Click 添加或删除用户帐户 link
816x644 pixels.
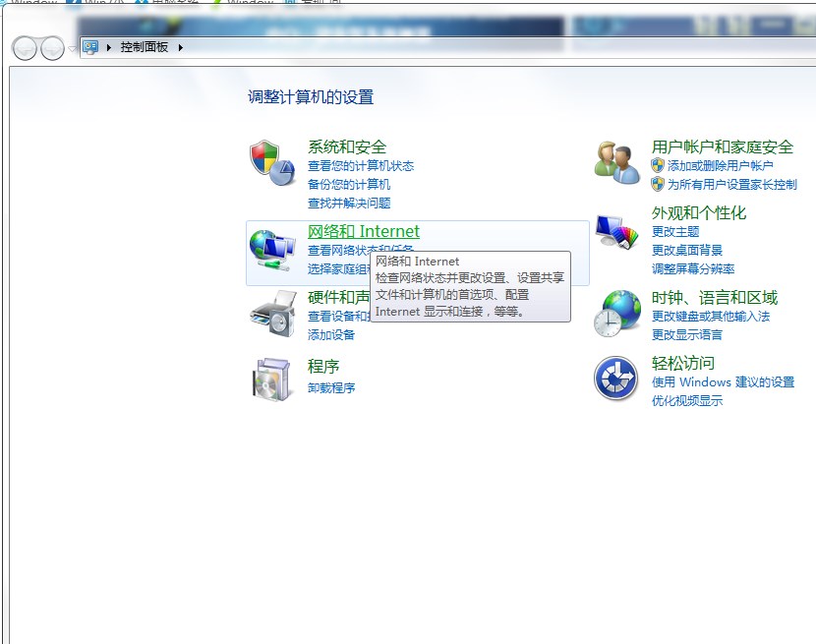[x=720, y=166]
